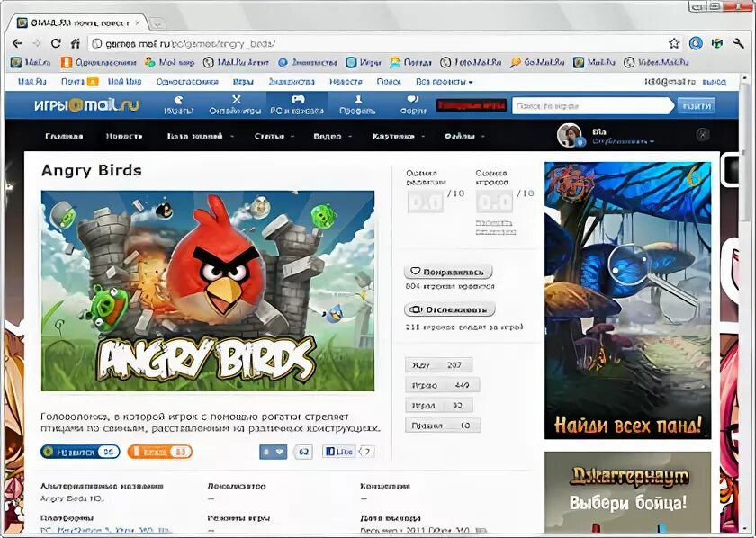This screenshot has width=756, height=538.
Task: Click the blue share button with heart icon
Action: pos(273,452)
